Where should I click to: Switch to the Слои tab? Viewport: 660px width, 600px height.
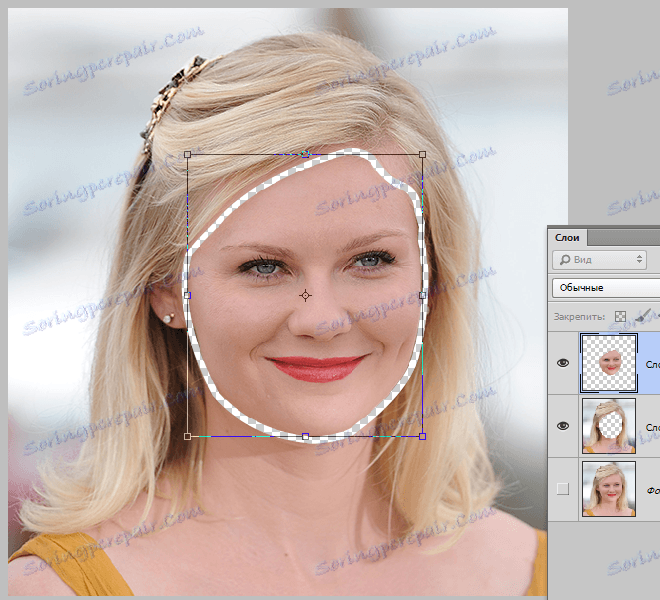(x=567, y=238)
